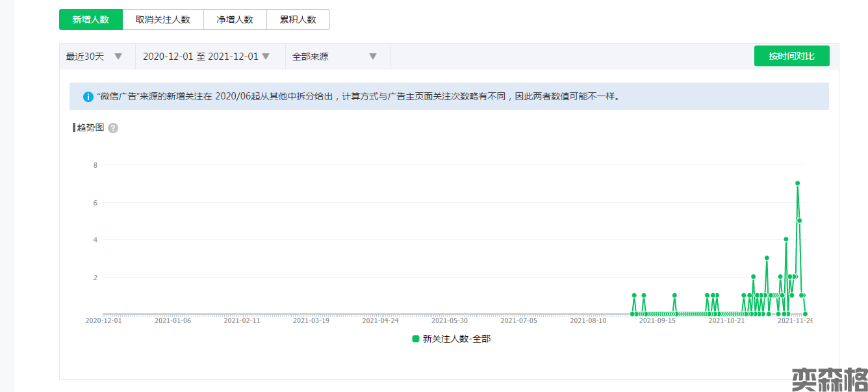
Task: Click the triangle arrow icon in 全部来源
Action: click(373, 57)
